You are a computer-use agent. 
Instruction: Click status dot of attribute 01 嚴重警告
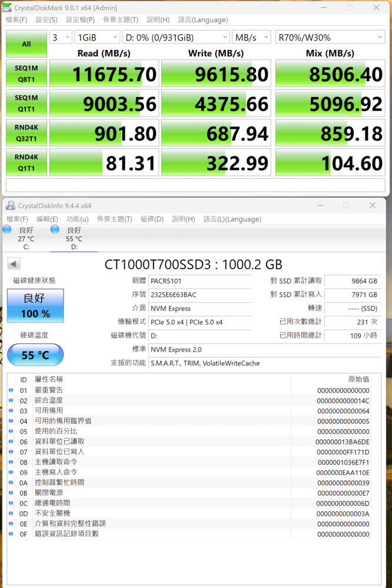pos(11,390)
